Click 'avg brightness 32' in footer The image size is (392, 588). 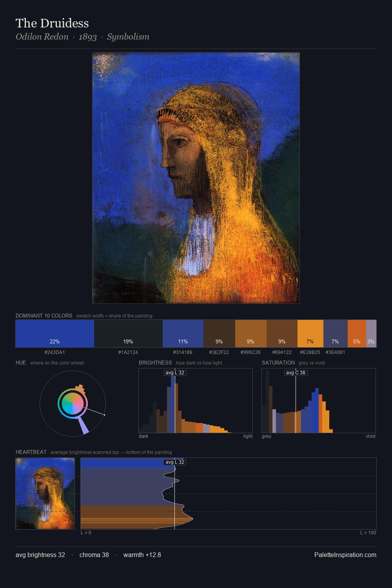pyautogui.click(x=40, y=555)
